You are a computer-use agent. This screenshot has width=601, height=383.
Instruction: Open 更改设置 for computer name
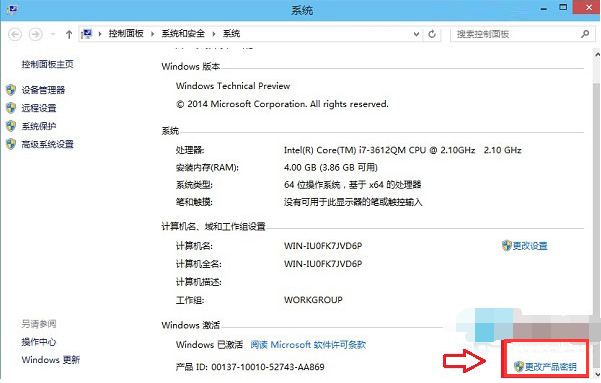525,246
